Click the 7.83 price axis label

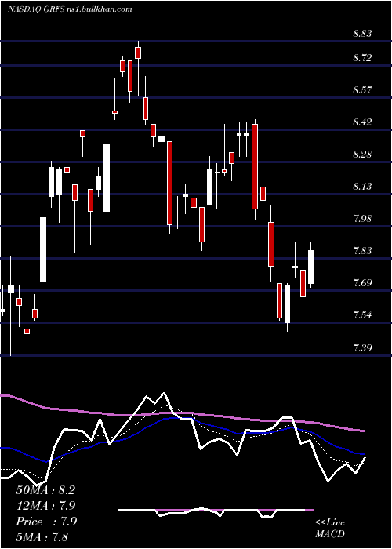[362, 251]
